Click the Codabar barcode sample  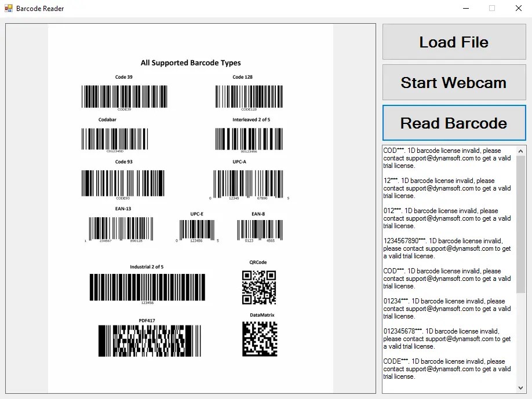pyautogui.click(x=114, y=139)
